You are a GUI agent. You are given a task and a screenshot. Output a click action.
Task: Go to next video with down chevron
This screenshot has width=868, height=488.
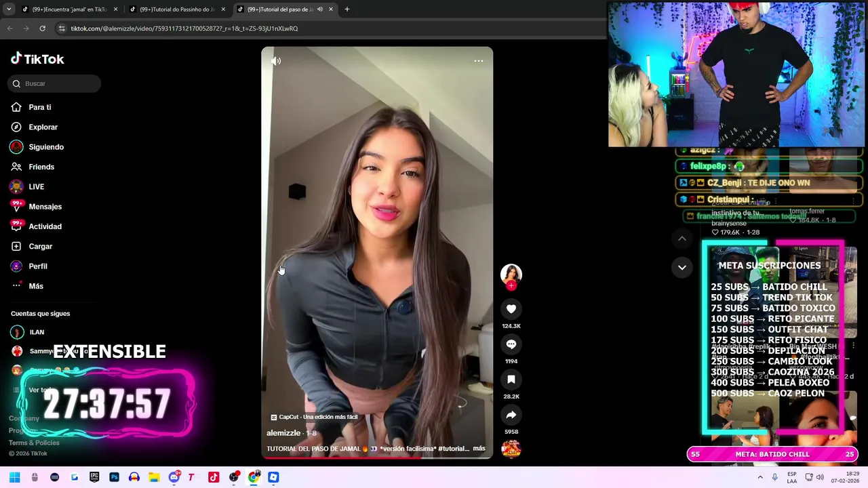[x=682, y=268]
